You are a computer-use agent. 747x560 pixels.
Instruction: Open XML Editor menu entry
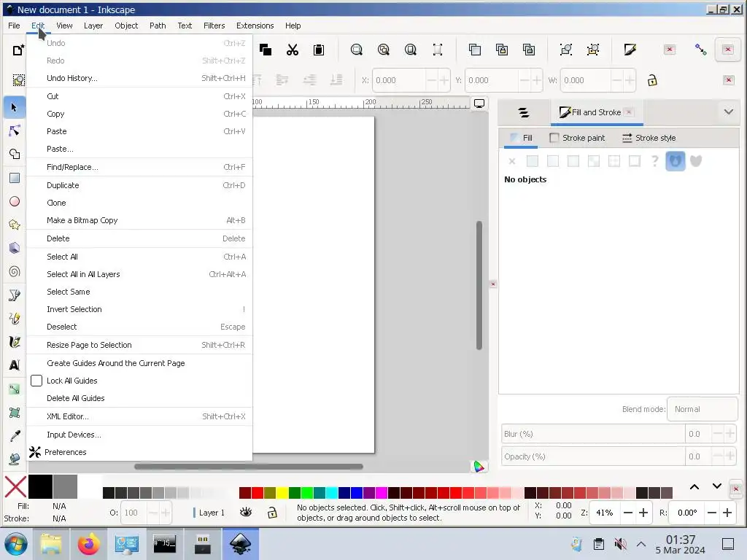pyautogui.click(x=139, y=416)
